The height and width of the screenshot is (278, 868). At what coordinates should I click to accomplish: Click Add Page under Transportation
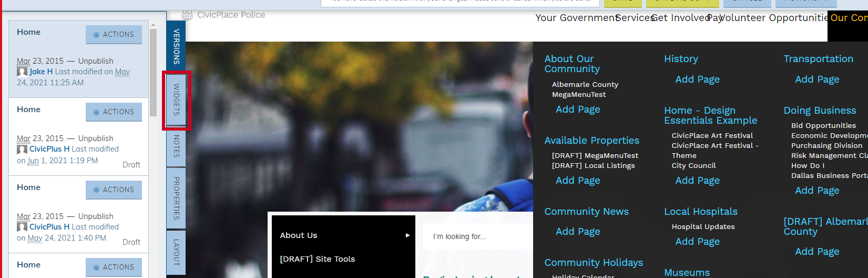[x=817, y=80]
